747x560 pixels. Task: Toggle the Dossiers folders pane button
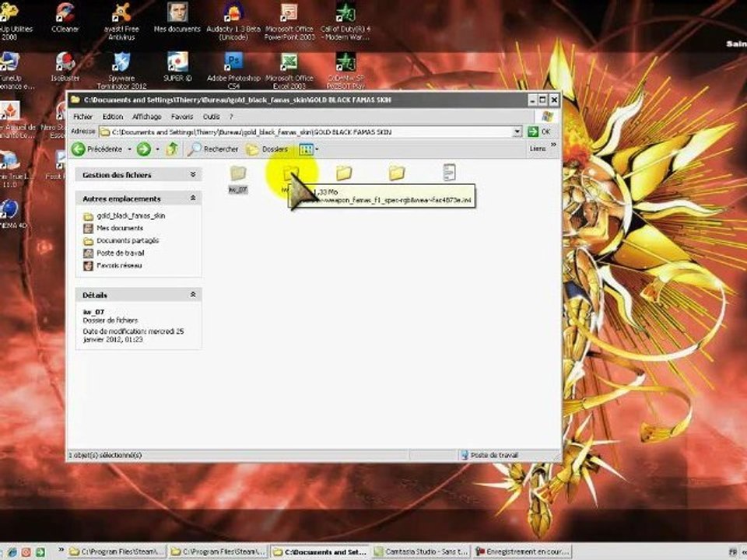[267, 149]
